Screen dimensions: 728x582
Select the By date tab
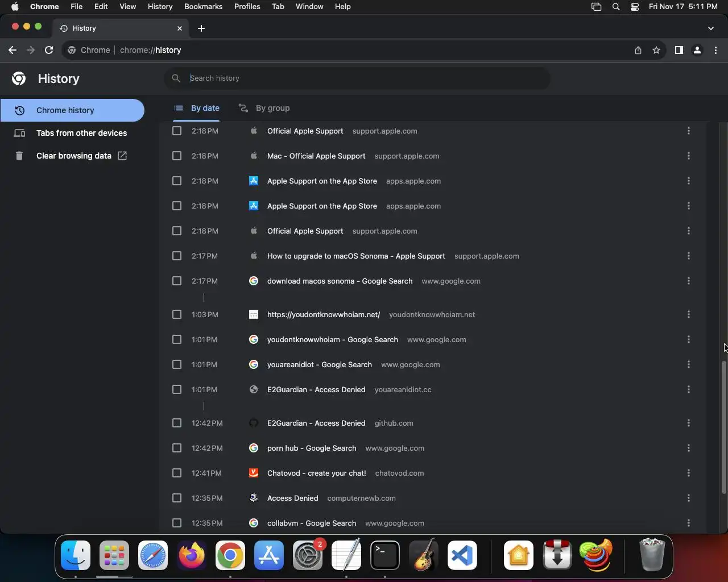[196, 108]
